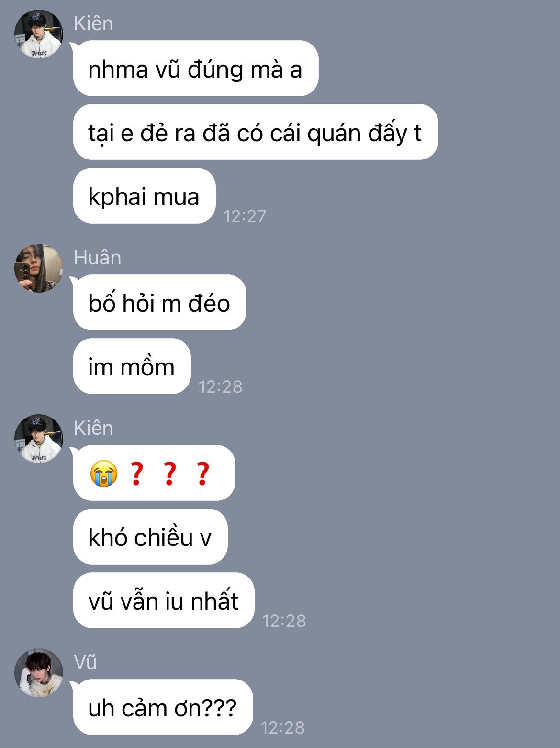Select the "im mồm" message bubble
This screenshot has height=748, width=560.
(x=132, y=366)
